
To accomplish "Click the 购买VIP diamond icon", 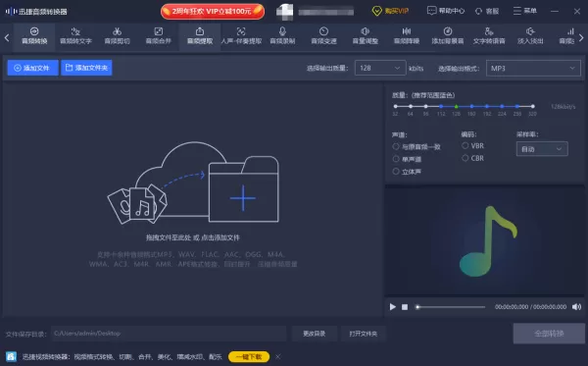I will pos(376,11).
